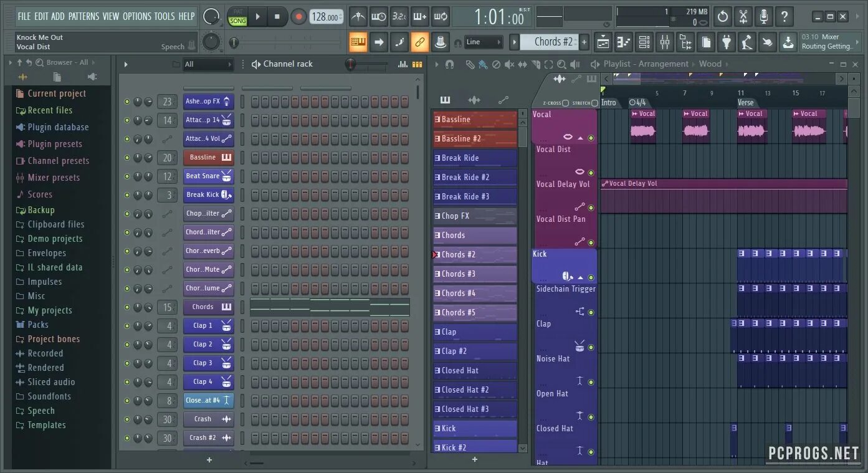The height and width of the screenshot is (473, 868).
Task: Open the Playlist window icon
Action: pyautogui.click(x=603, y=42)
